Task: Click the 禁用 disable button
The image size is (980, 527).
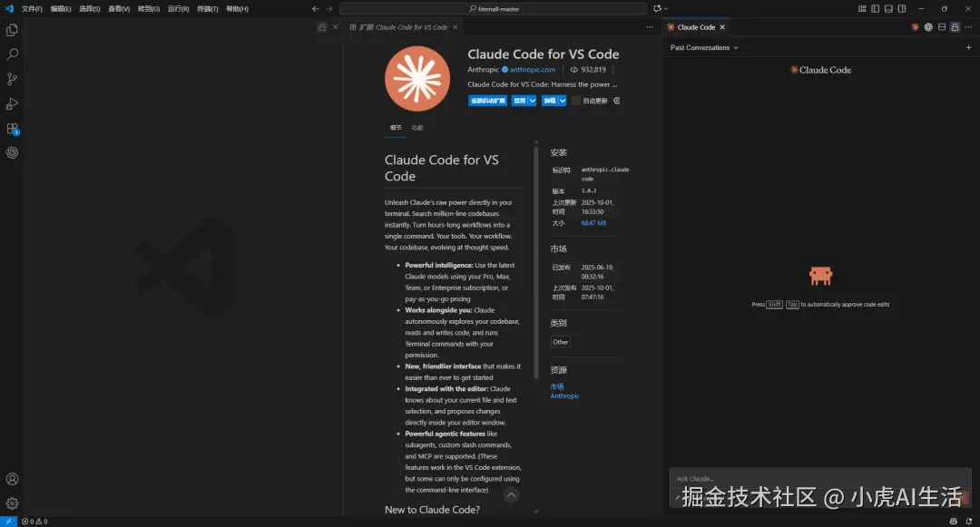Action: click(519, 101)
